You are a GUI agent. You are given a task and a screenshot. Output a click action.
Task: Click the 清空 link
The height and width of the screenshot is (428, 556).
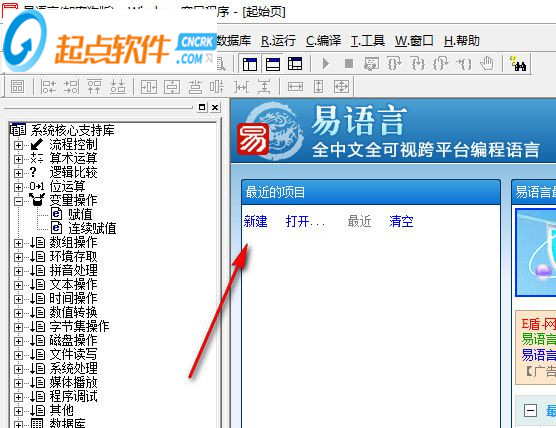(401, 221)
